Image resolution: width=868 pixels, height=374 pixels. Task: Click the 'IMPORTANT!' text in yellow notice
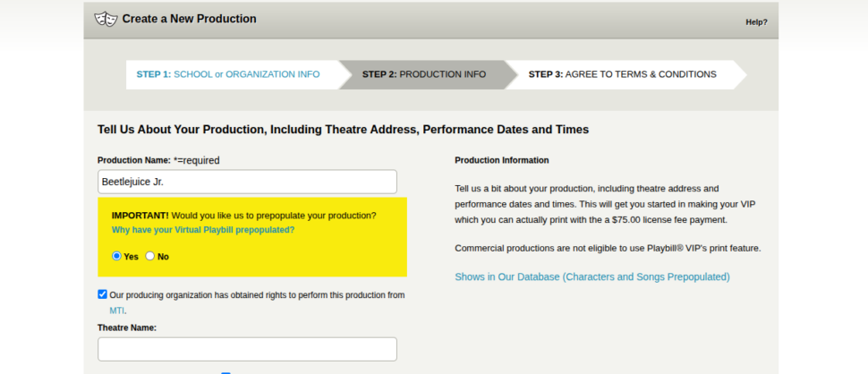click(x=140, y=216)
